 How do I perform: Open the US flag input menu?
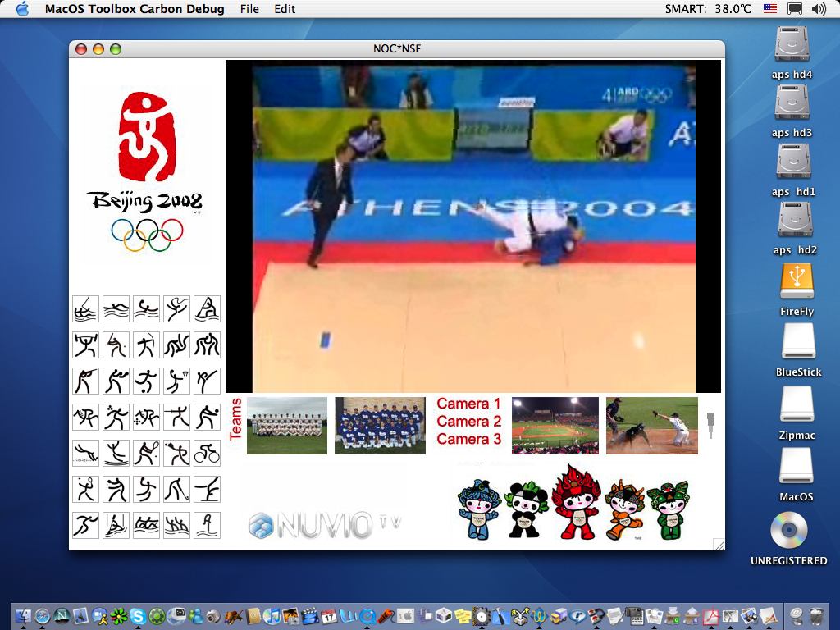tap(769, 9)
